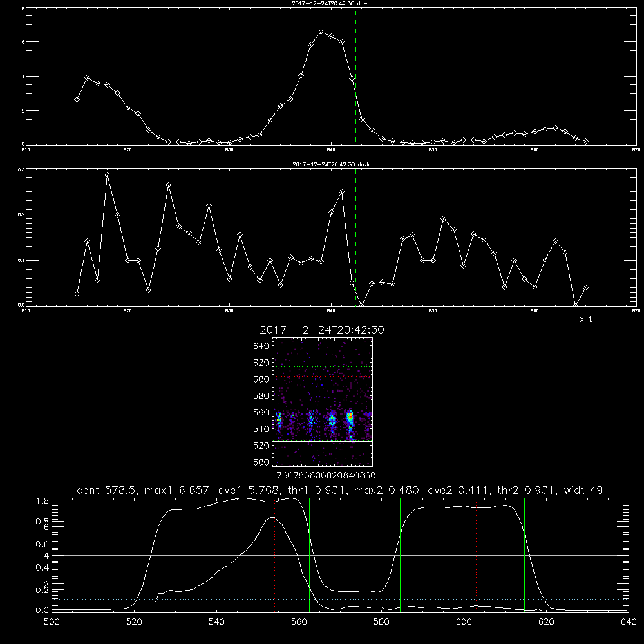Click left green dashed line in dawn plot

[x=205, y=77]
